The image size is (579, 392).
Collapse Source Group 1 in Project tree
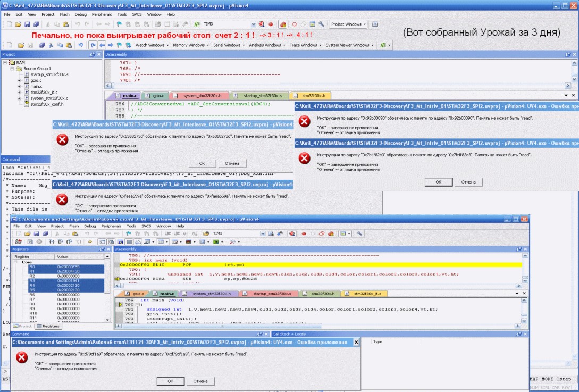(12, 69)
